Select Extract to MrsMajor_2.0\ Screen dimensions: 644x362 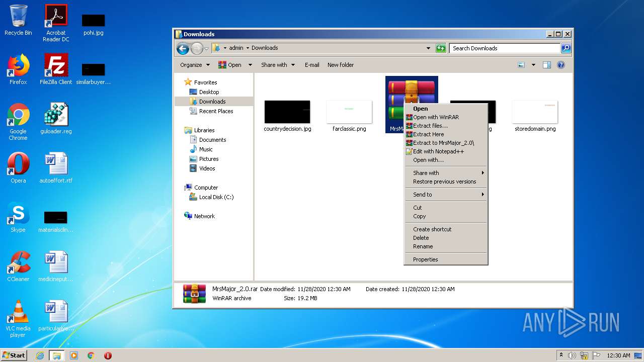[x=446, y=143]
